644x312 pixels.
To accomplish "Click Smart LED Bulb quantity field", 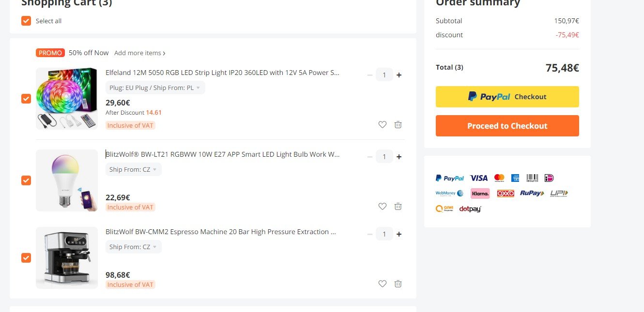I will point(384,157).
